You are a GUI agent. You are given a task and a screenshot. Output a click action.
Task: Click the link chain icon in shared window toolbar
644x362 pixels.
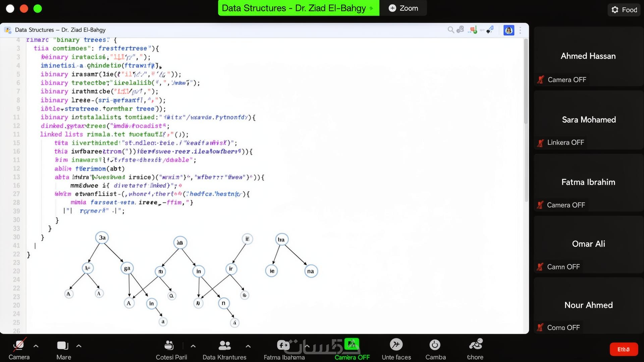(460, 30)
